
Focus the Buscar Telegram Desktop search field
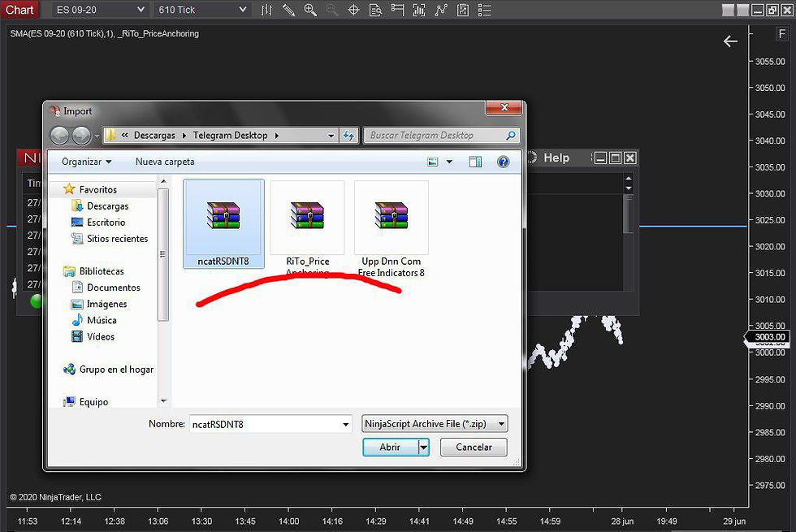(x=442, y=136)
